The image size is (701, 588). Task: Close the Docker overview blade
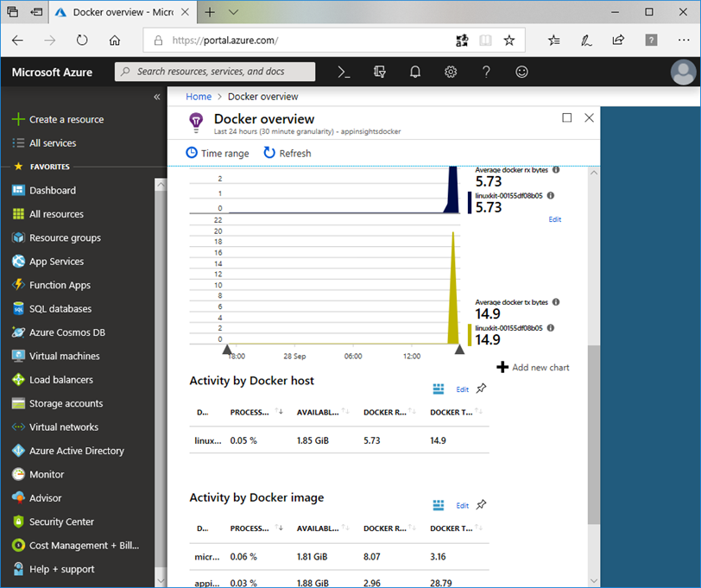click(590, 117)
